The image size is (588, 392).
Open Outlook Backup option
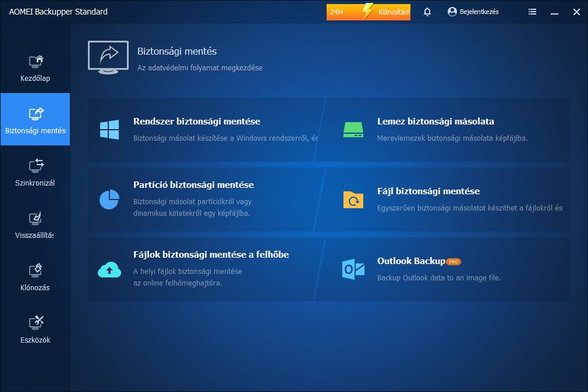[411, 261]
